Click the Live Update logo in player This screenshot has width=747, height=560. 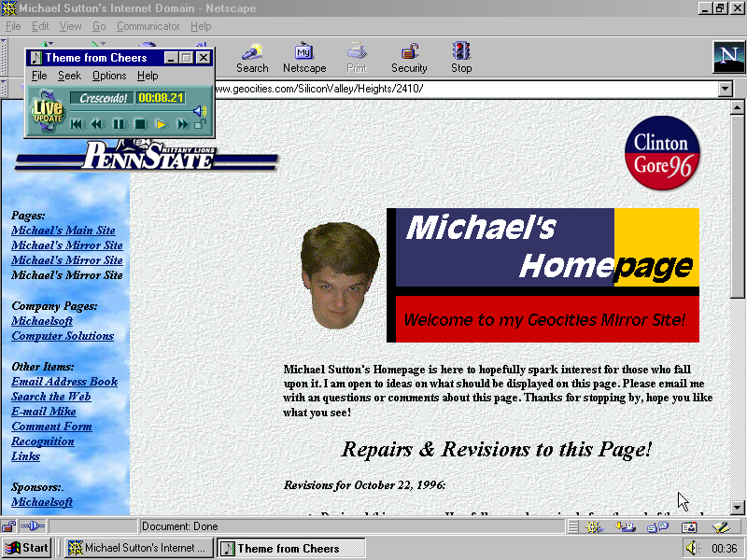[48, 111]
